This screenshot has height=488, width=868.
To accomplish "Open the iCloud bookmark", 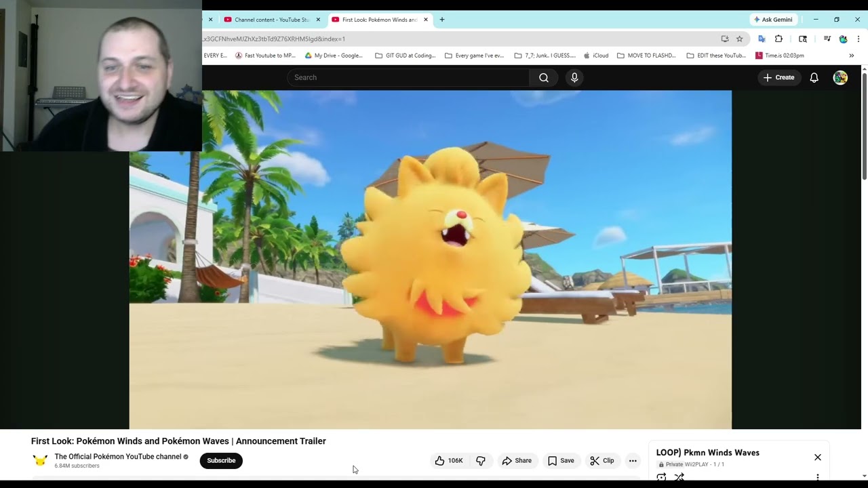I will point(596,56).
